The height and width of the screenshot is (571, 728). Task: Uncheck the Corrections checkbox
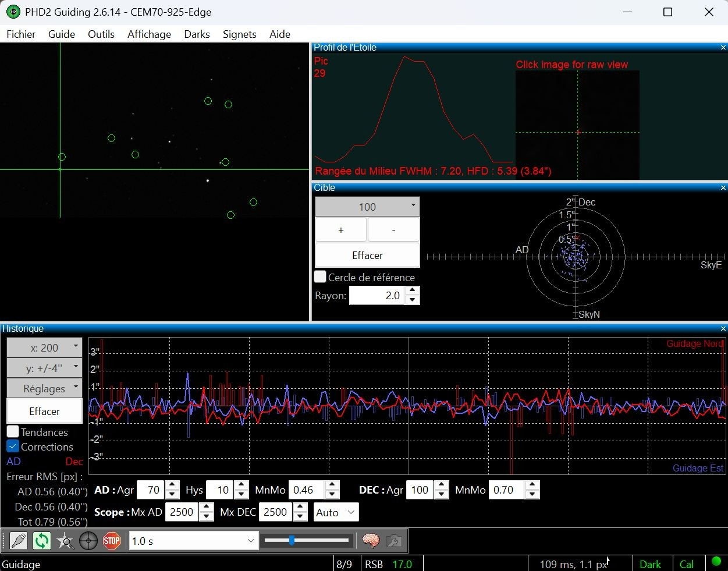13,446
